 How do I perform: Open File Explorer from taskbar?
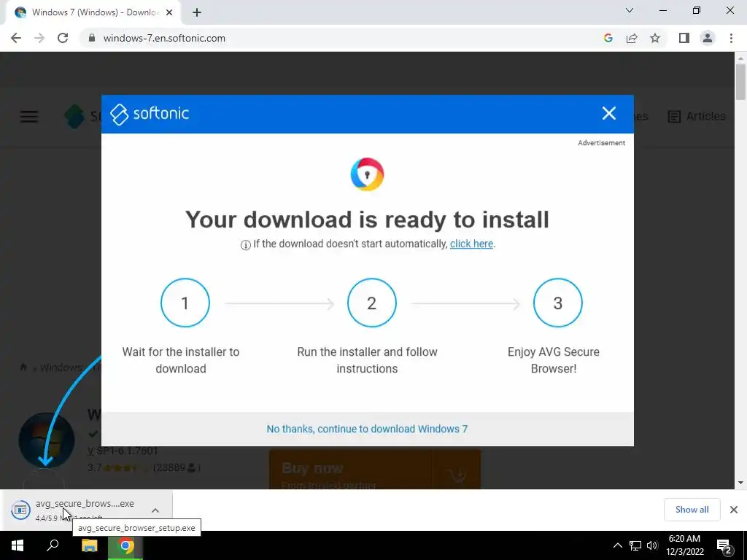[x=89, y=545]
